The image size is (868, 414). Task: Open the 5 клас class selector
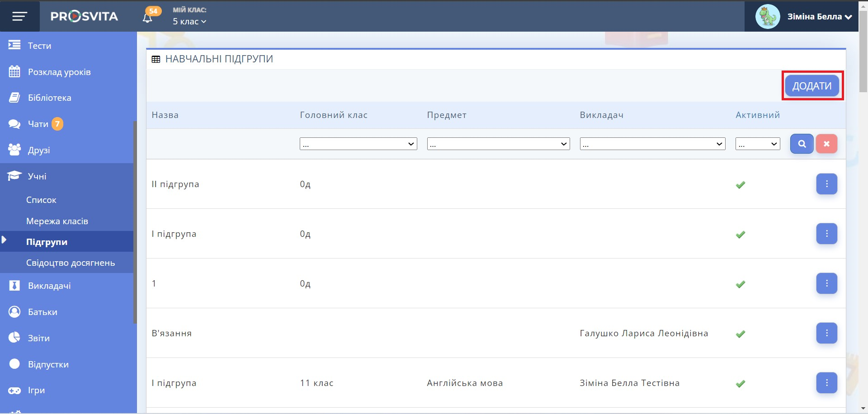pos(189,21)
